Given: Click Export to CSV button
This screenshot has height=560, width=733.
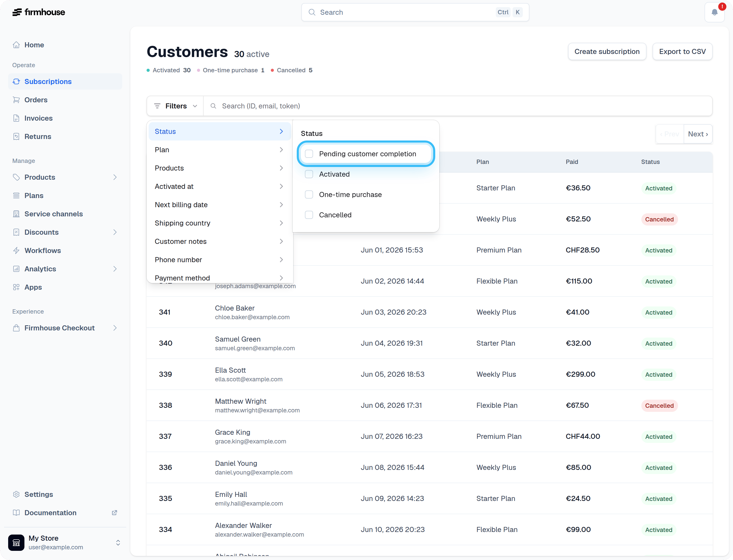Looking at the screenshot, I should tap(682, 51).
